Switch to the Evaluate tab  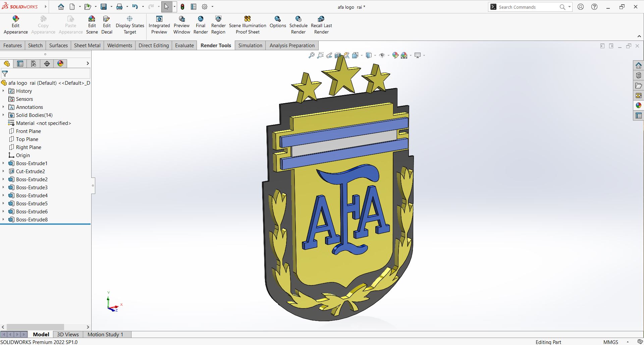pos(184,46)
